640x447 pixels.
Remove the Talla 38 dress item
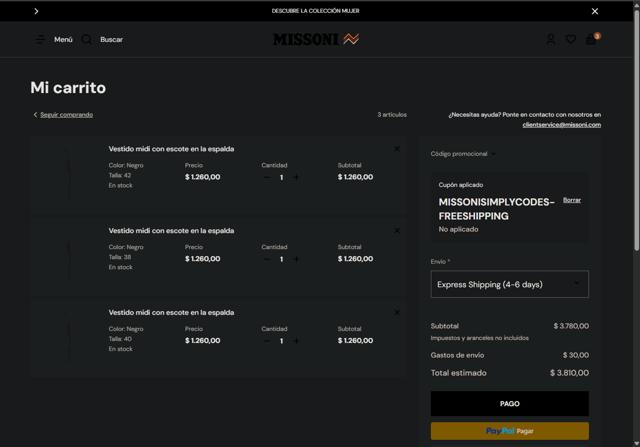coord(397,231)
